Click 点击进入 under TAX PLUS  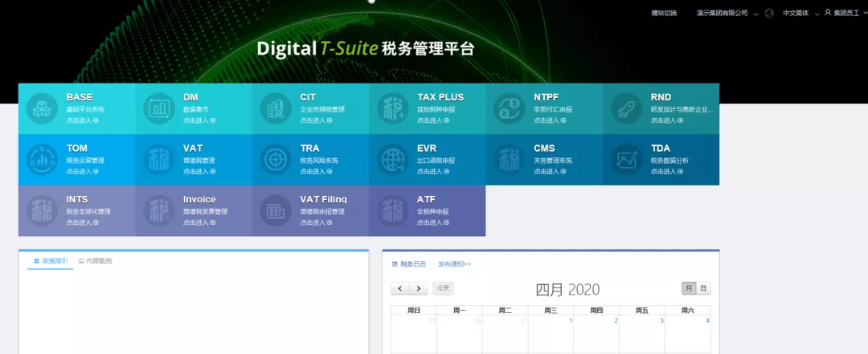coord(433,120)
